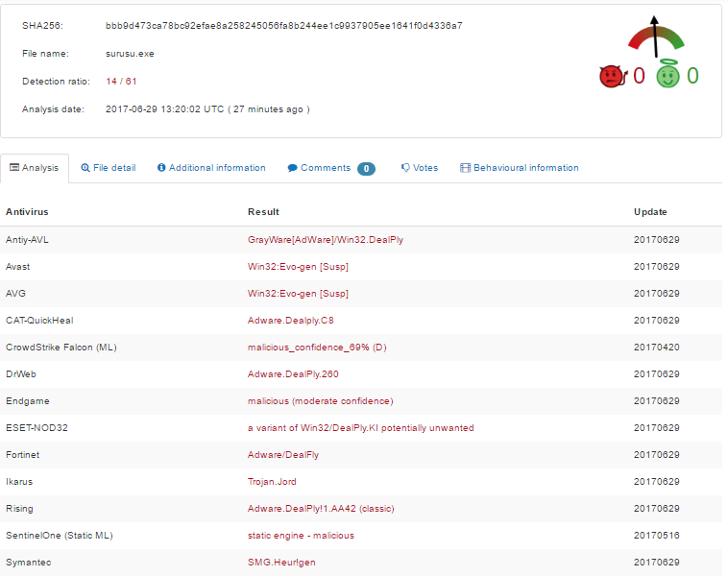Screen dimensions: 728x576
Task: Click the result Adware/DealFly
Action: [x=283, y=455]
